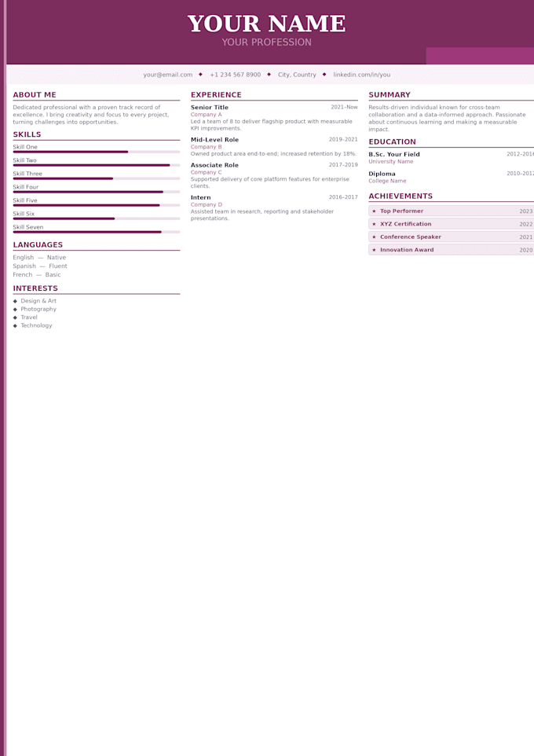The image size is (534, 756).
Task: Click the diamond bullet beside Photography
Action: (x=15, y=310)
